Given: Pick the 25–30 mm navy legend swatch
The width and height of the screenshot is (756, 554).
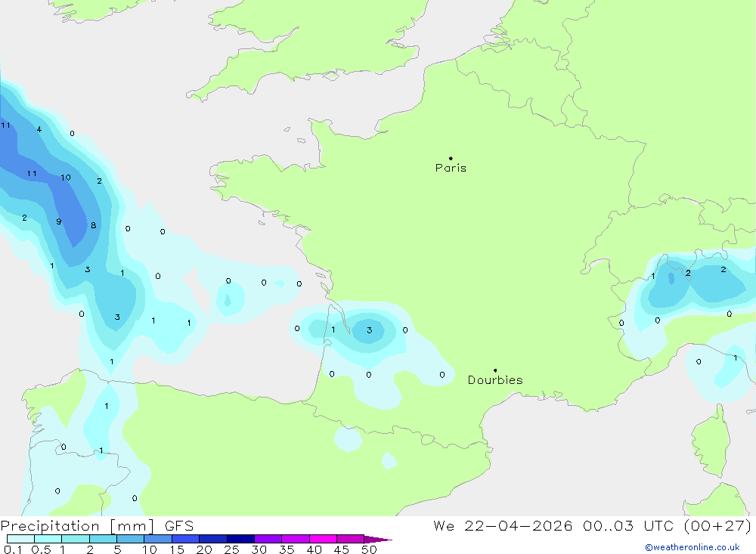Looking at the screenshot, I should 240,539.
